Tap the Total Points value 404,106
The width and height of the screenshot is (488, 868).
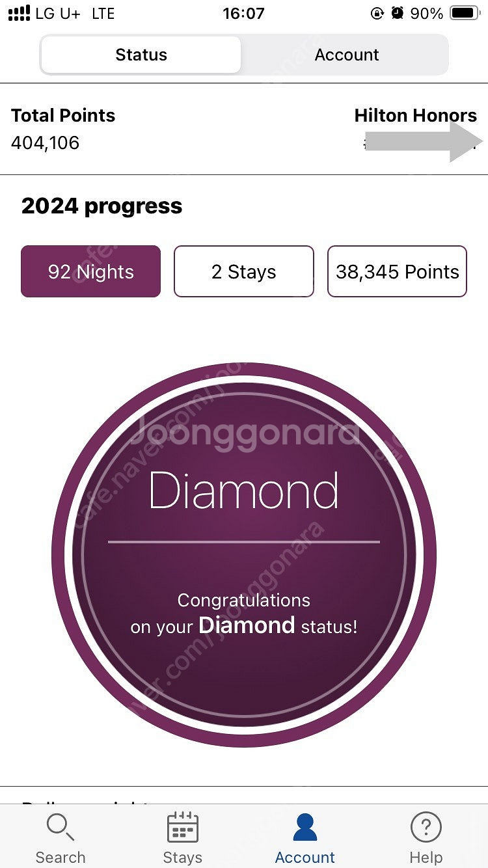pyautogui.click(x=46, y=142)
